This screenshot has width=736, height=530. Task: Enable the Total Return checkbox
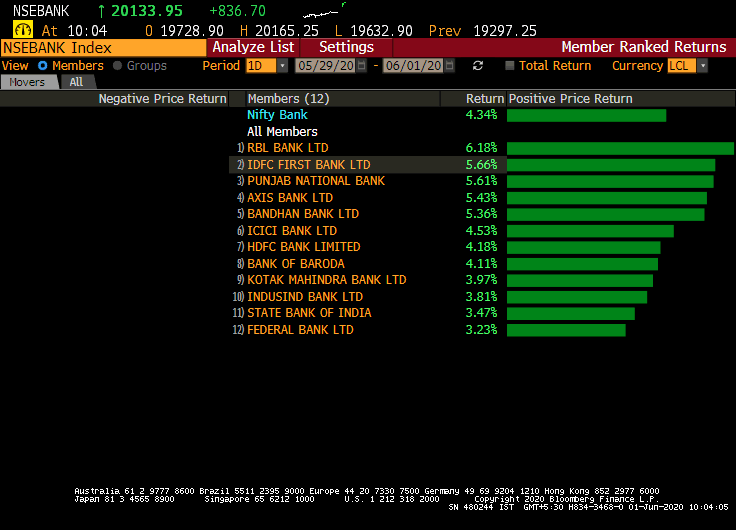[x=510, y=66]
